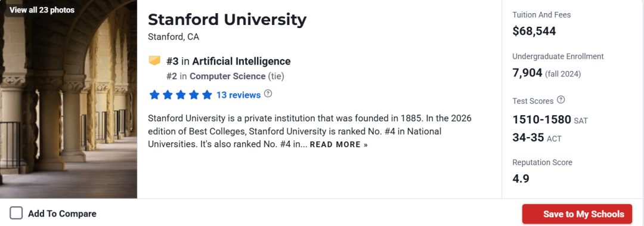Select the 1510-1580 SAT score range
644x226 pixels.
click(x=541, y=120)
